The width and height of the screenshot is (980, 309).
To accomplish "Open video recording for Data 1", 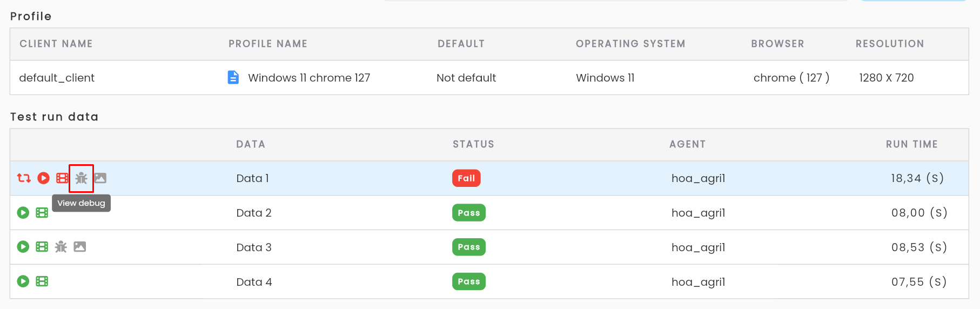I will 63,178.
